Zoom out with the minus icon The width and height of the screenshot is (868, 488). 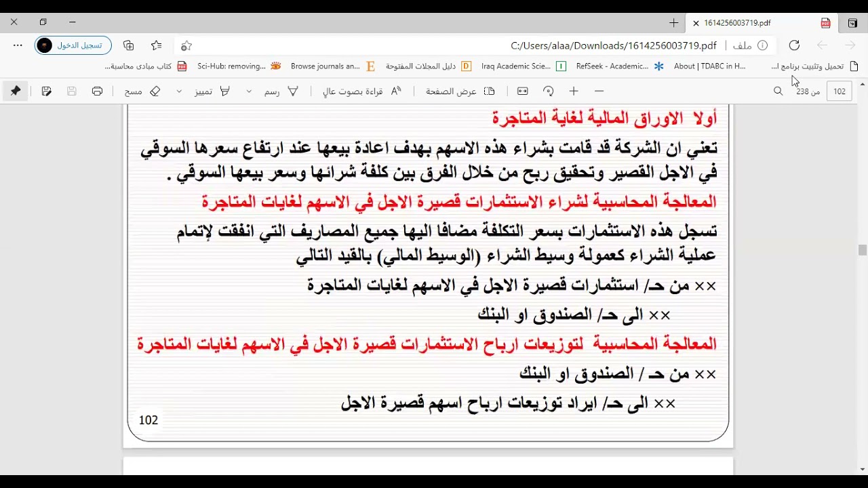point(599,91)
